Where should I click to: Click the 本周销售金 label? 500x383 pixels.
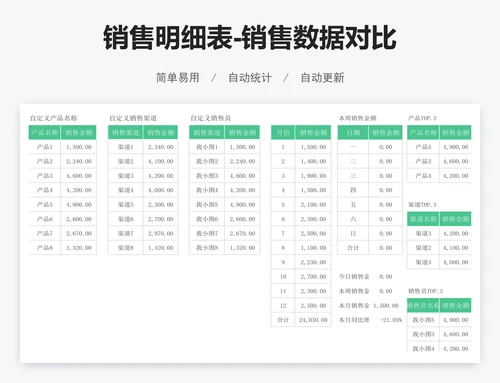tap(354, 291)
